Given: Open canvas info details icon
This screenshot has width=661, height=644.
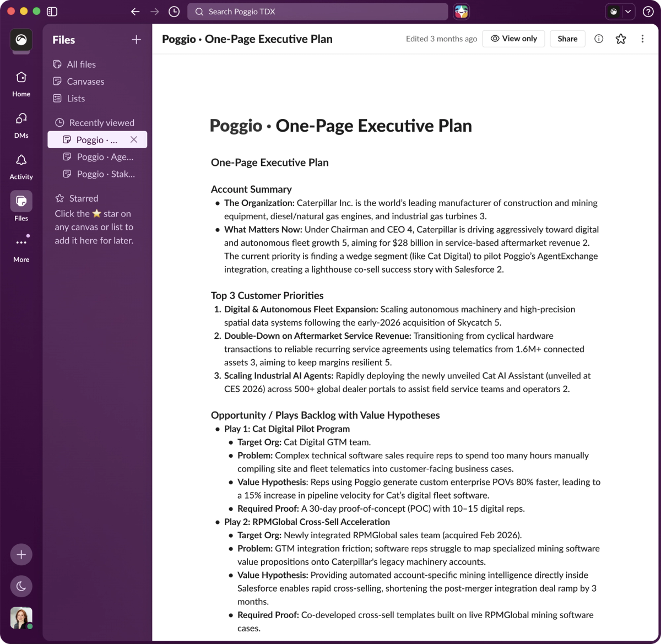Looking at the screenshot, I should [599, 39].
